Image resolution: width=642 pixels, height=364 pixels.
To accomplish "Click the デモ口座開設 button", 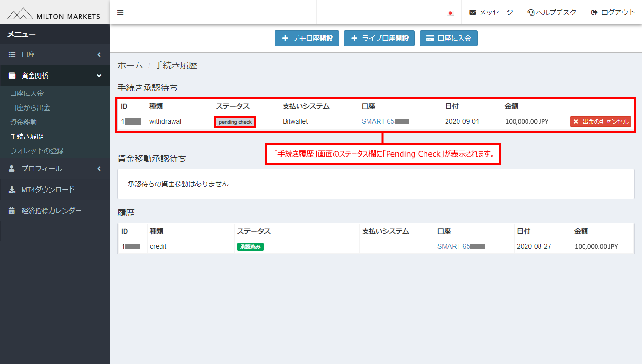I will pos(307,38).
